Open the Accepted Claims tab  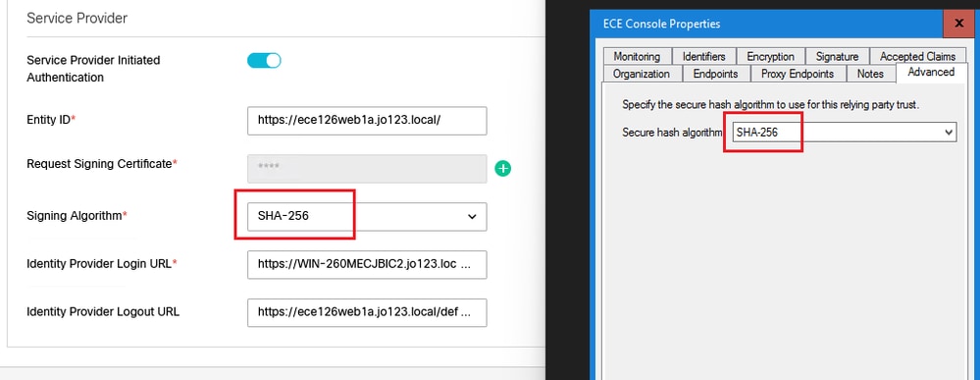tap(917, 56)
